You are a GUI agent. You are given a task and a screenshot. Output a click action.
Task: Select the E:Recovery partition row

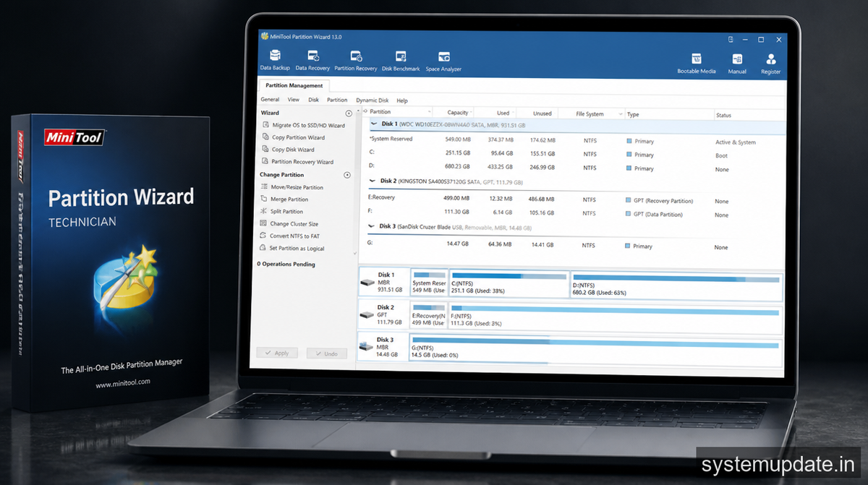576,200
